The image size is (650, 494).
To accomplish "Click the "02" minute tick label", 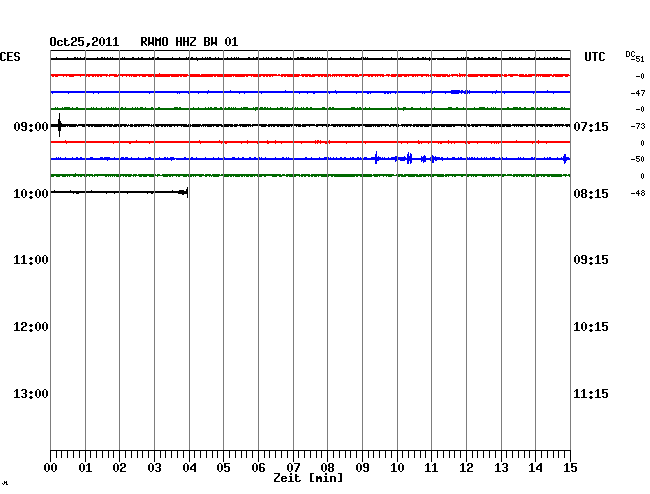I will click(119, 468).
